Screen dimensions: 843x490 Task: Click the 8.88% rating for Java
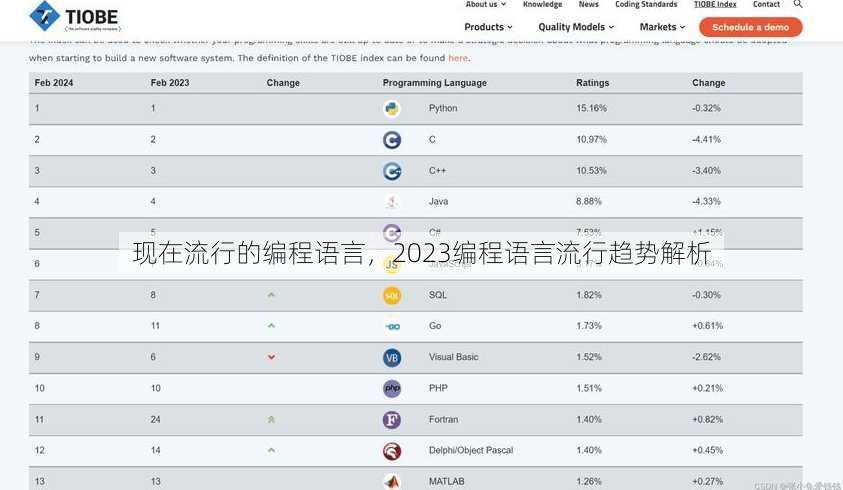point(589,202)
